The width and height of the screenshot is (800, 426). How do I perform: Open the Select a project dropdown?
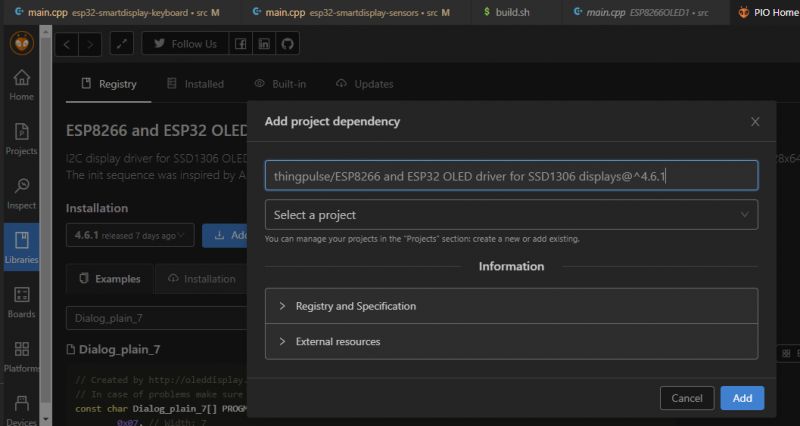511,215
